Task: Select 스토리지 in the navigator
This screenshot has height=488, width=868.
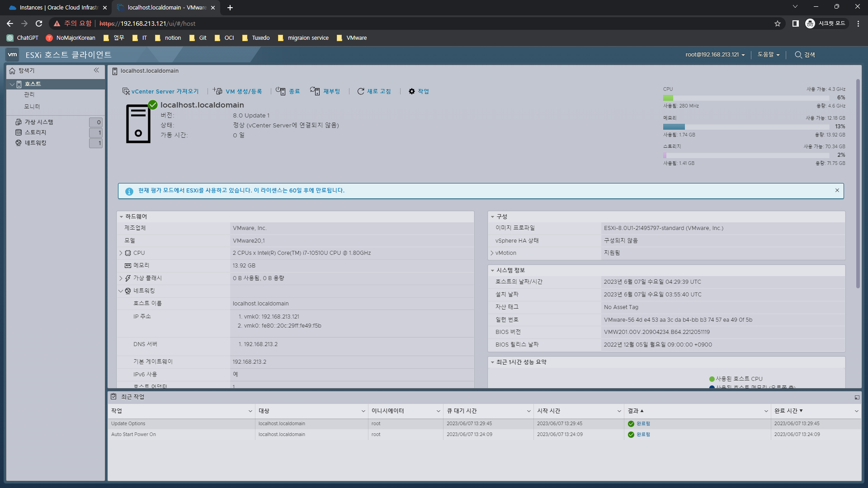Action: click(x=35, y=132)
